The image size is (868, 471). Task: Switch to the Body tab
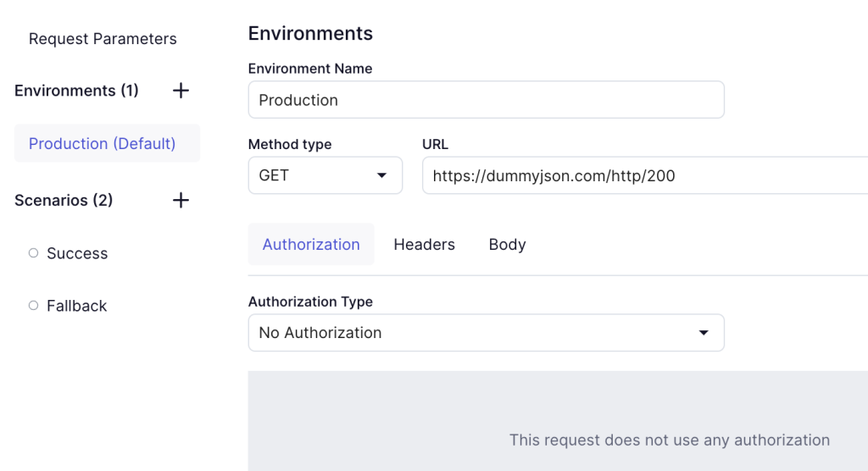(507, 244)
